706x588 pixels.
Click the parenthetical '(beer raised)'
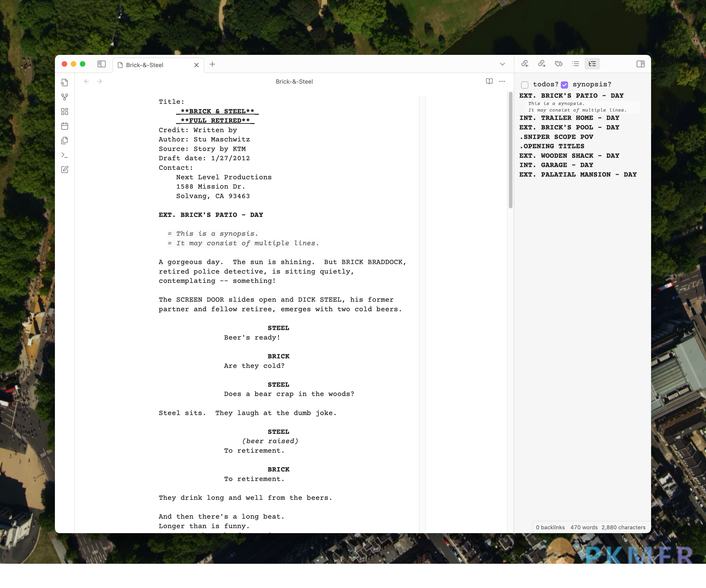pos(270,441)
